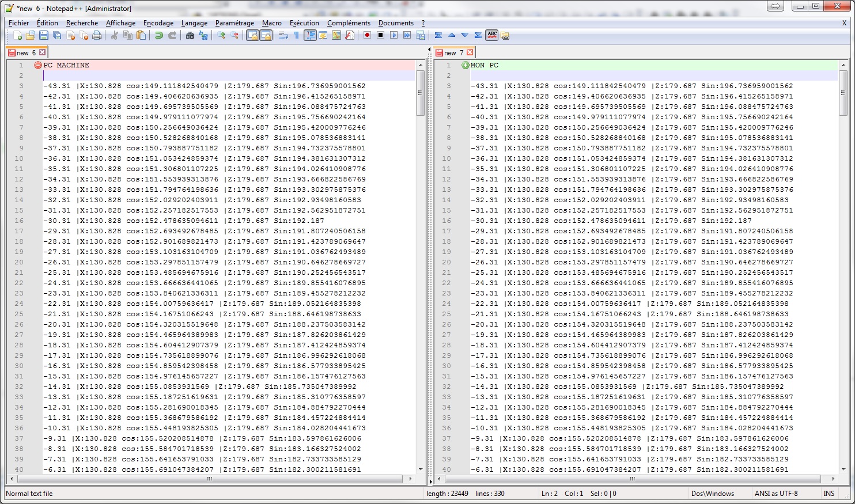Save the current file with the floppy icon
The image size is (855, 504).
click(44, 35)
